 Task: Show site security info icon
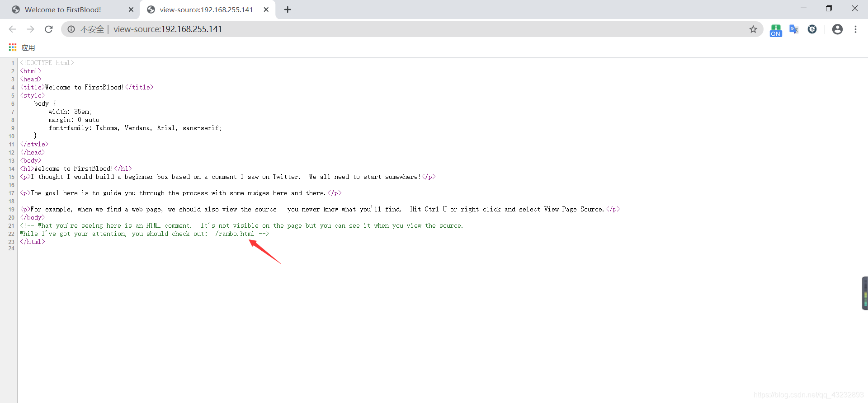click(x=71, y=29)
